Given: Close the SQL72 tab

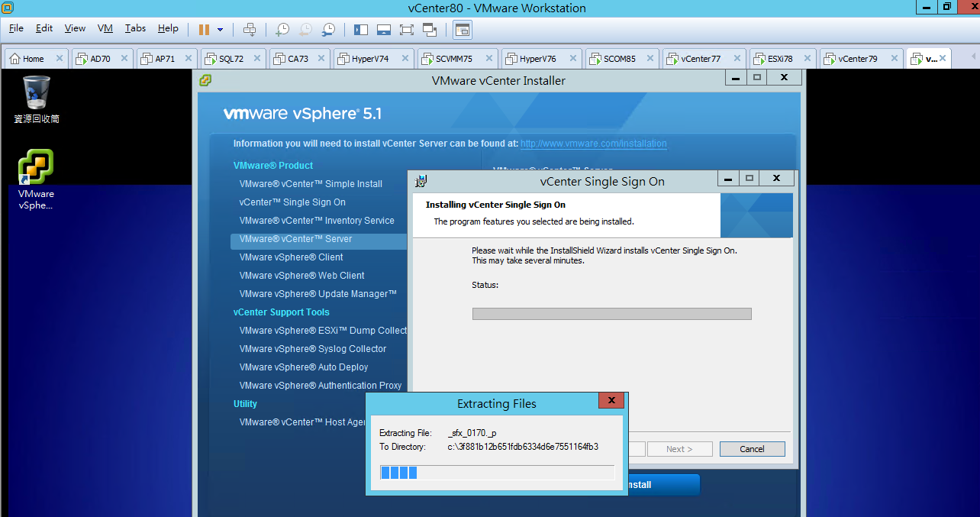Looking at the screenshot, I should click(x=257, y=59).
